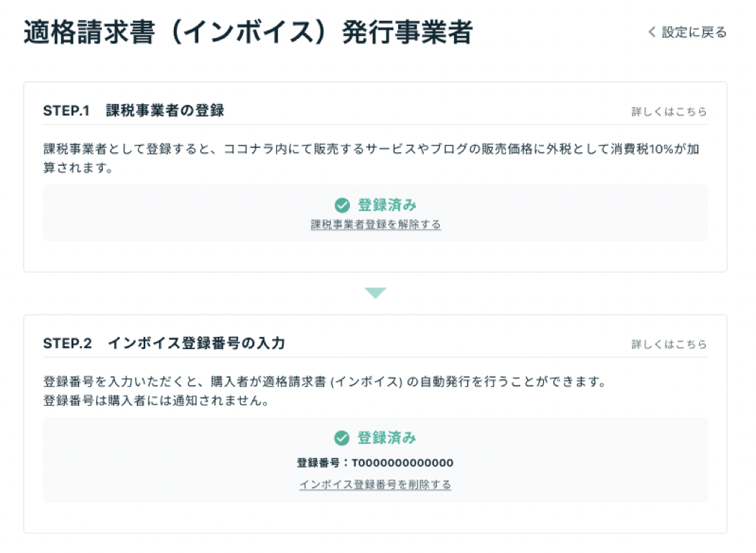Click the back chevron beside 設定に戻る

pos(652,32)
